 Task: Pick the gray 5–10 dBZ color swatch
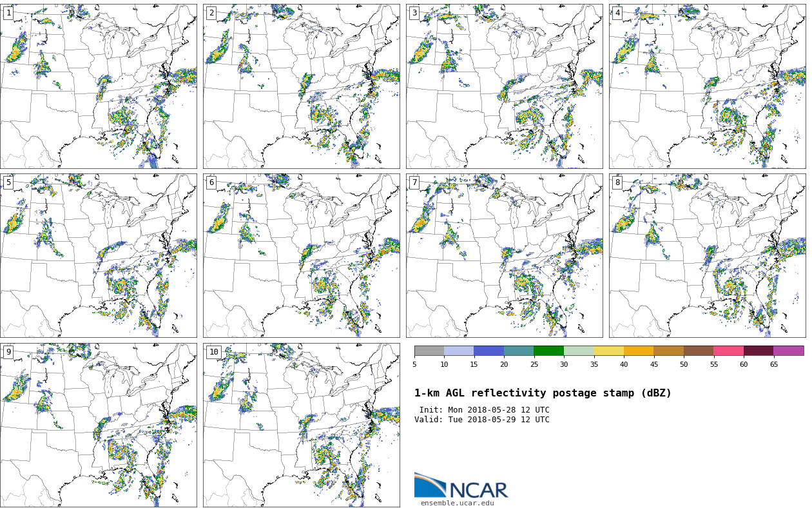pos(429,351)
